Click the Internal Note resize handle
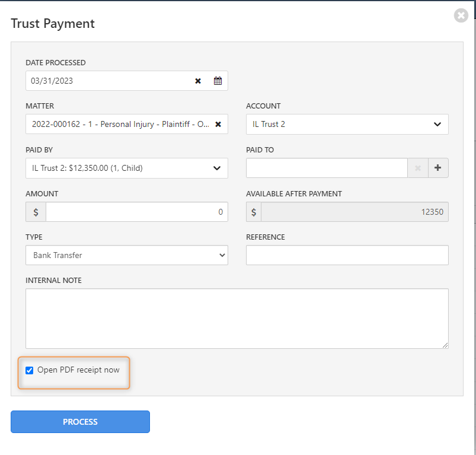Screen dimensions: 476x455 446,344
